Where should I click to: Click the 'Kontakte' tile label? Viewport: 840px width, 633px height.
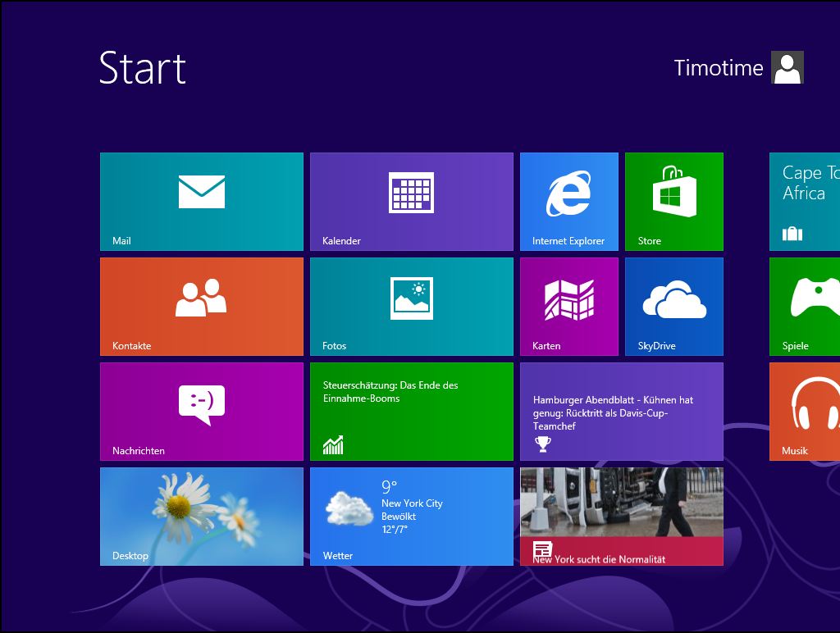[132, 346]
